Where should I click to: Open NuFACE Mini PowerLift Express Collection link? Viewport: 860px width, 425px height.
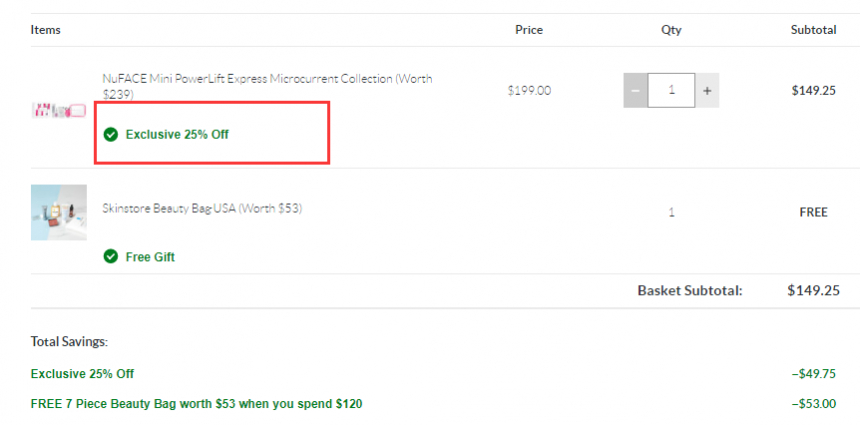[x=267, y=86]
